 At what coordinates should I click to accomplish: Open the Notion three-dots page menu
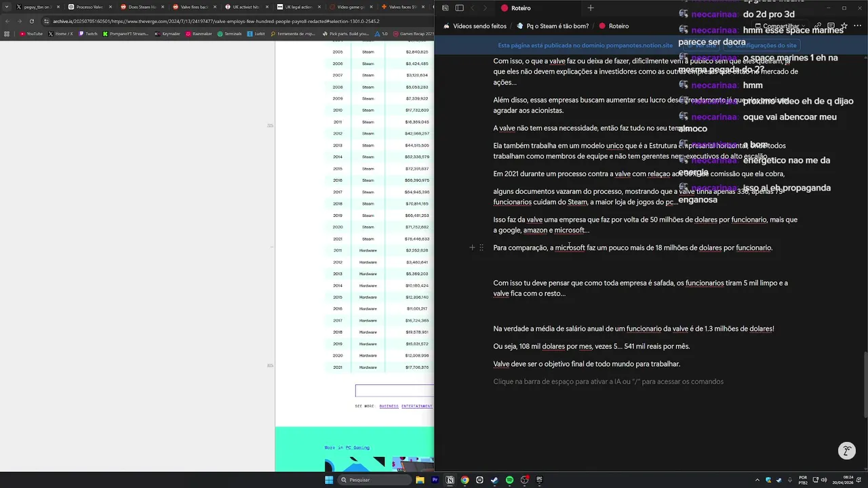pos(856,26)
